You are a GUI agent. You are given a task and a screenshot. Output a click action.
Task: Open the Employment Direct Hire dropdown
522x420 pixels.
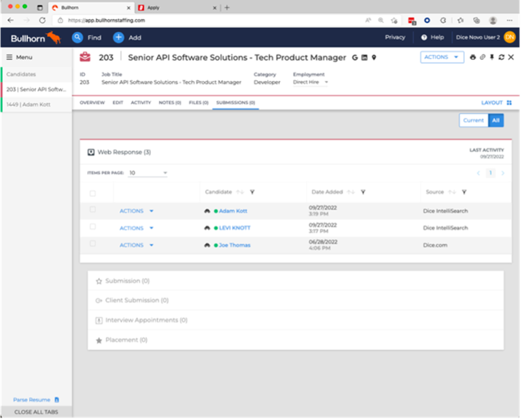click(311, 82)
